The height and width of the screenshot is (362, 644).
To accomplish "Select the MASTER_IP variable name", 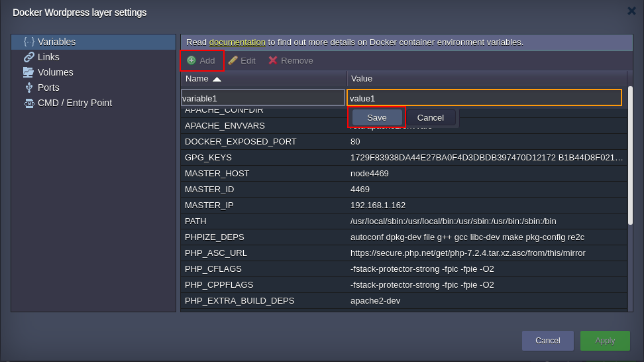I will (x=209, y=206).
